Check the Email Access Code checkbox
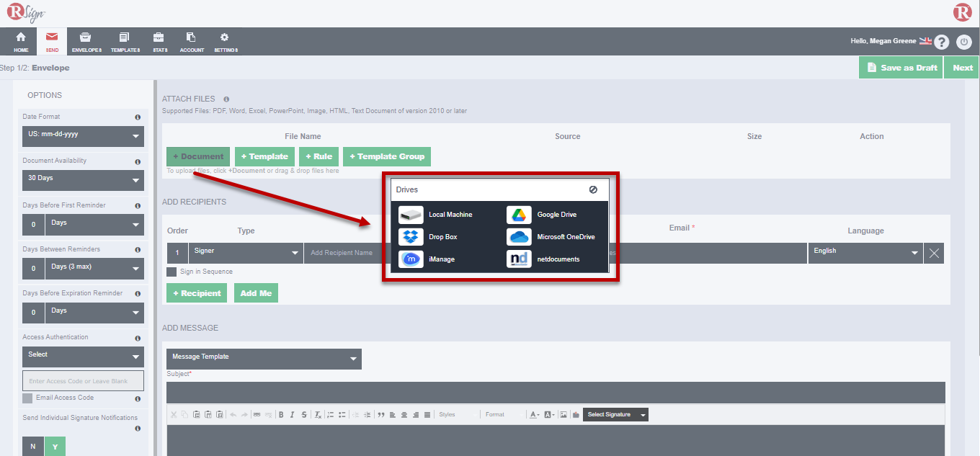 [x=27, y=398]
